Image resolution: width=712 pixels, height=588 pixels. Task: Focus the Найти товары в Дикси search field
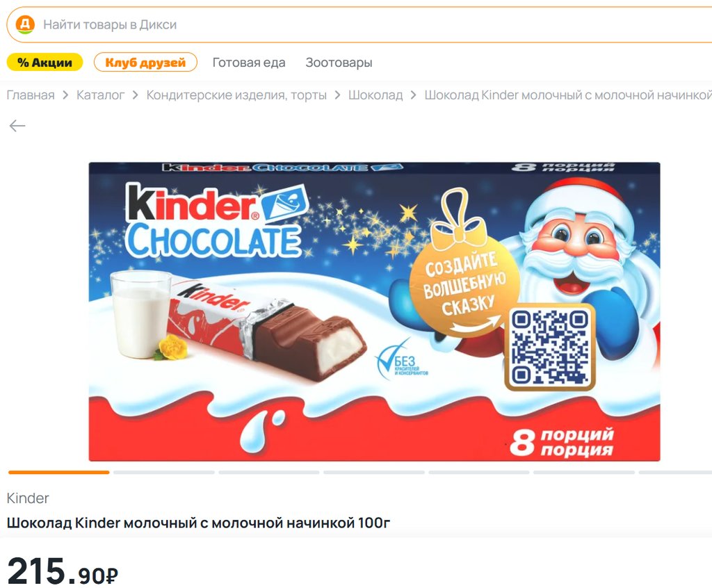coord(359,24)
